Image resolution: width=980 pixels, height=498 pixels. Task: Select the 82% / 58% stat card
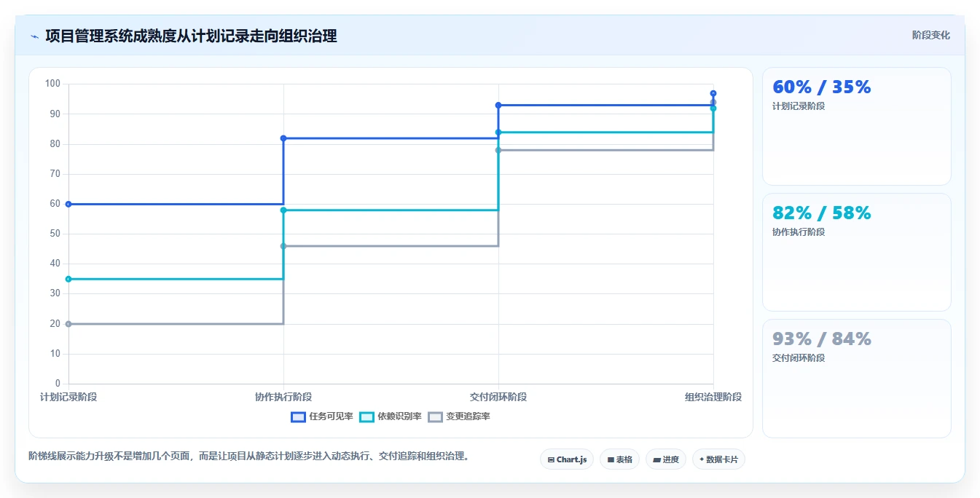click(857, 253)
